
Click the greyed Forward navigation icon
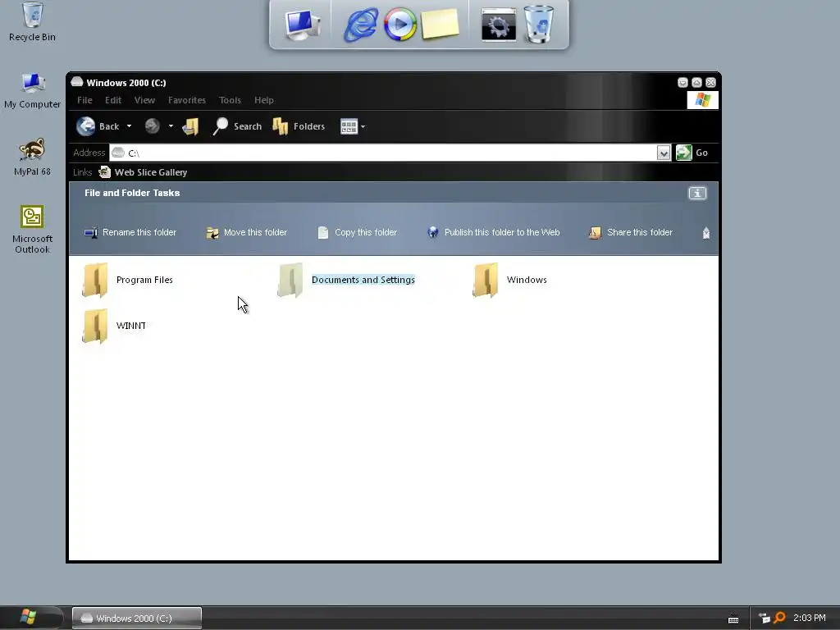coord(152,126)
